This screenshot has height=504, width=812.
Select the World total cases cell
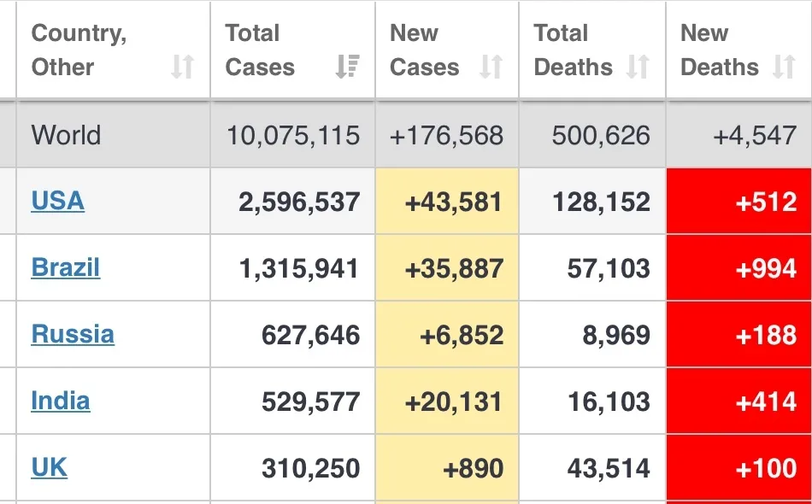pyautogui.click(x=293, y=135)
